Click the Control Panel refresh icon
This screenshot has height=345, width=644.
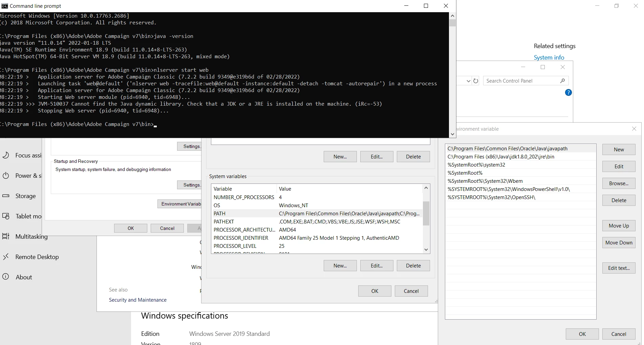coord(476,81)
